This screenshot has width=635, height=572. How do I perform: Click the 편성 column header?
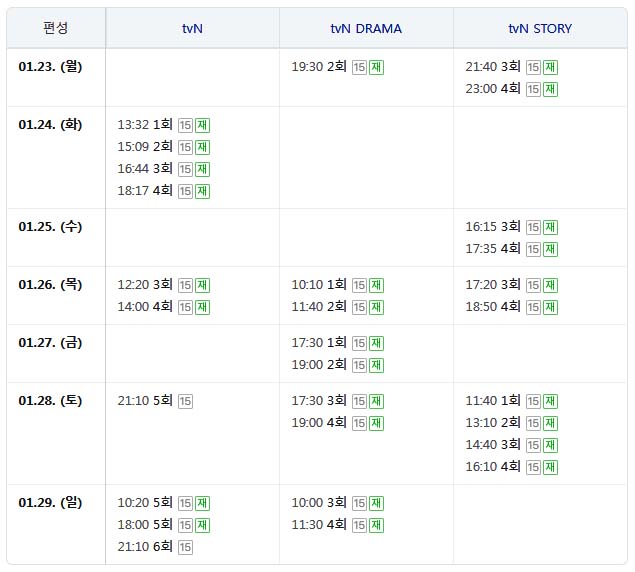click(x=56, y=28)
